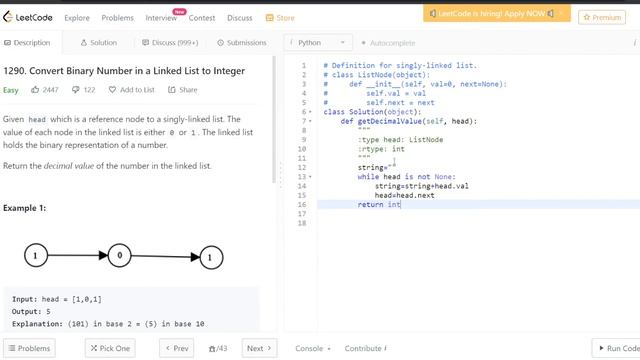Open the Python language dropdown
This screenshot has width=640, height=360.
click(318, 42)
